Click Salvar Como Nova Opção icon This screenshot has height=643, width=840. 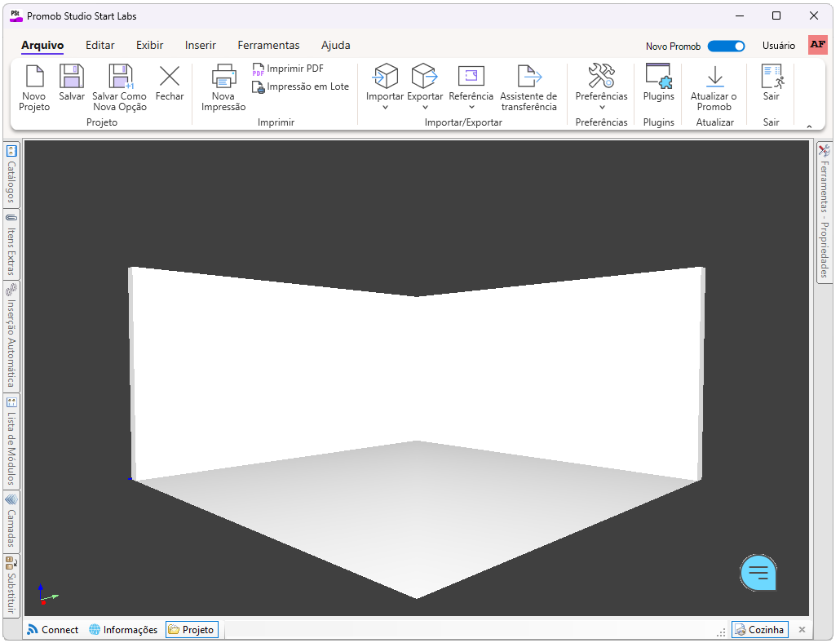coord(121,76)
